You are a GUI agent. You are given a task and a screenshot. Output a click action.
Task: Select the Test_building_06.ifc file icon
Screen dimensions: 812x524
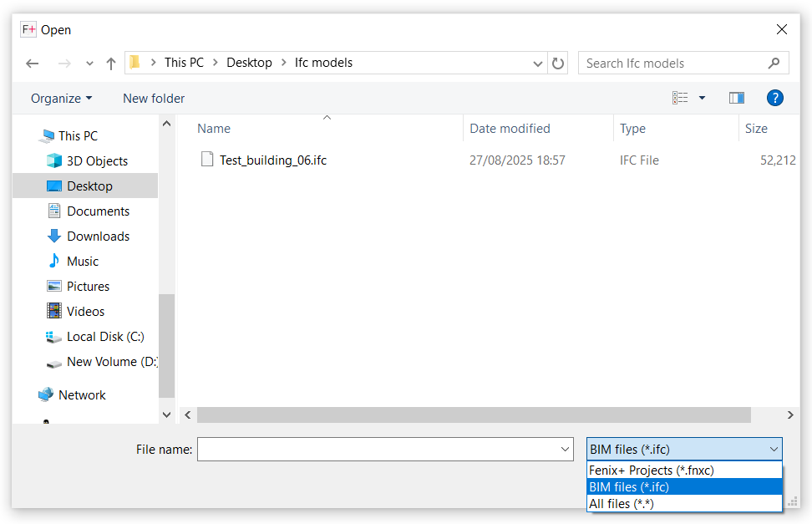[x=206, y=159]
